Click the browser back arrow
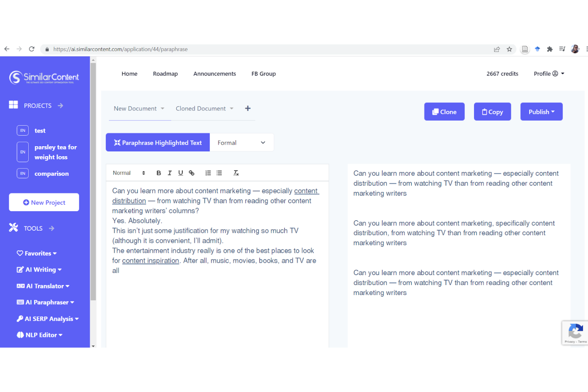The width and height of the screenshot is (588, 392). (x=7, y=49)
